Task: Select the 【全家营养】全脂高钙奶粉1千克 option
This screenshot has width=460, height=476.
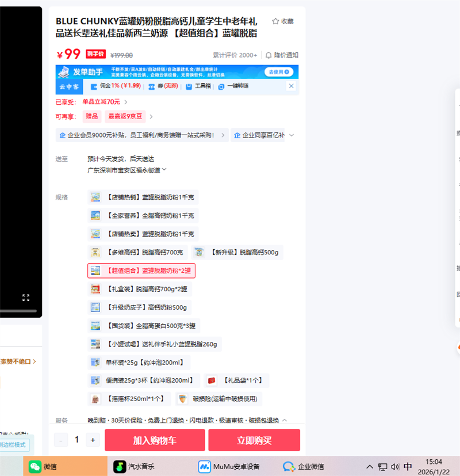Action: pyautogui.click(x=143, y=216)
